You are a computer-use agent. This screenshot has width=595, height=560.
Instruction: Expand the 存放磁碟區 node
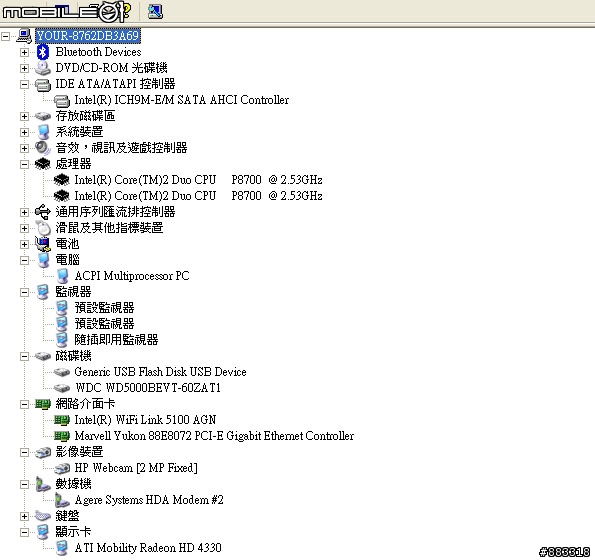24,116
